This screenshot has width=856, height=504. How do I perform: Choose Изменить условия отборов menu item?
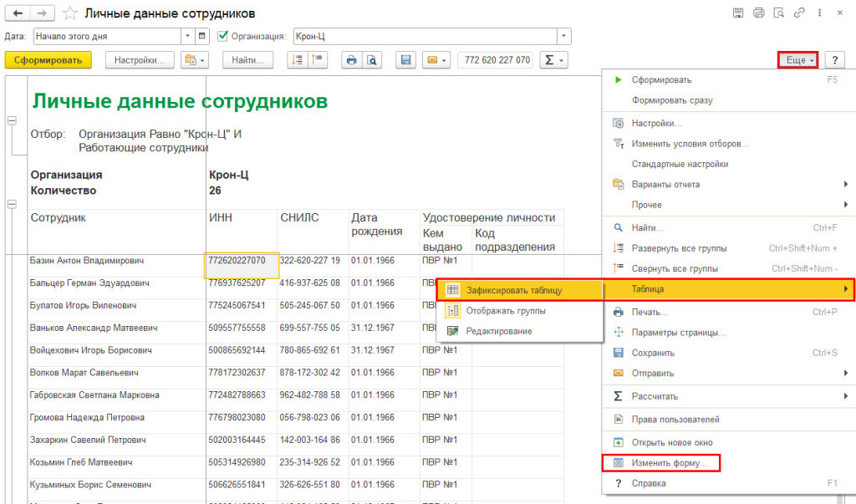pyautogui.click(x=728, y=144)
